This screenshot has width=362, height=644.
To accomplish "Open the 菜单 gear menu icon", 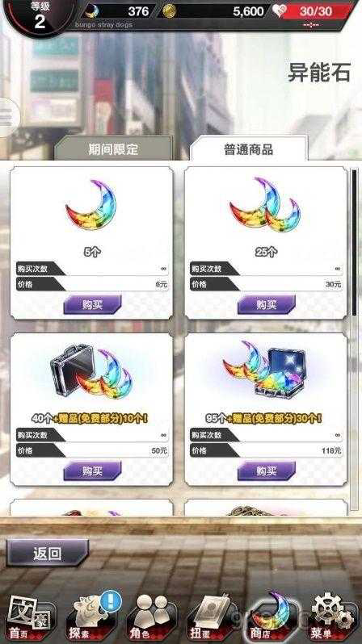I will tap(332, 618).
